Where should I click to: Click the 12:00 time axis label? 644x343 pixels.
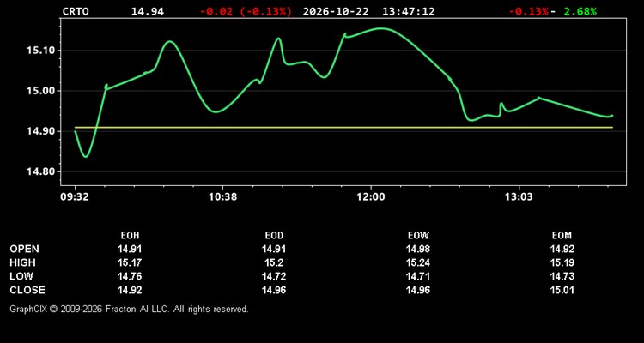371,197
